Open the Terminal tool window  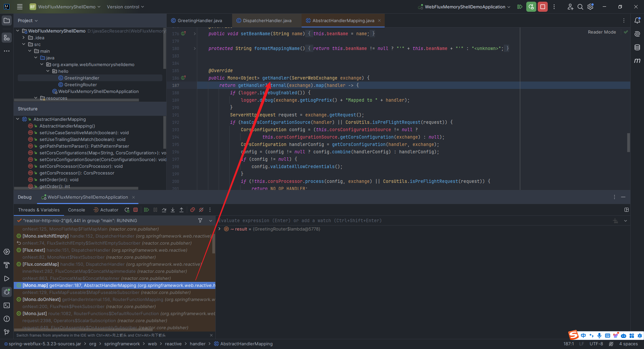click(x=7, y=305)
